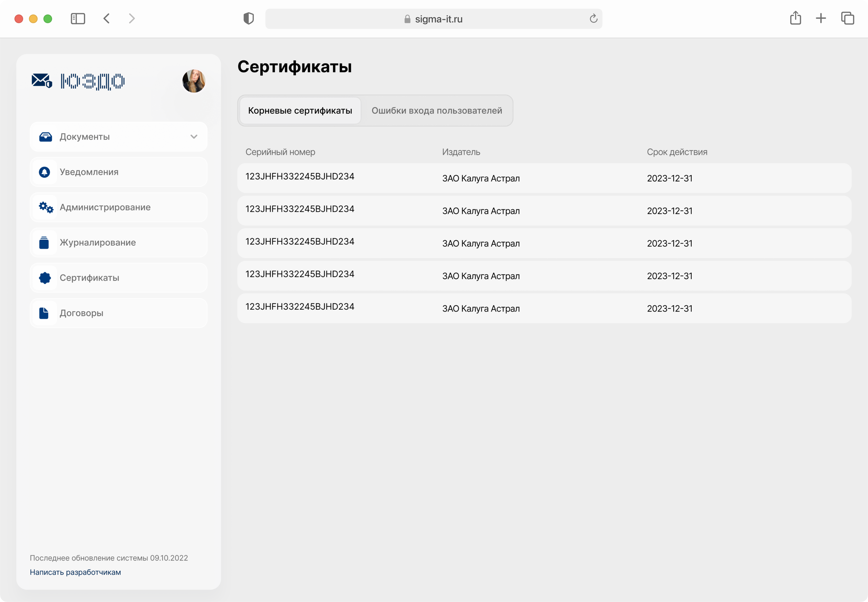The image size is (868, 602).
Task: Click the Сертификаты badge icon
Action: 45,278
